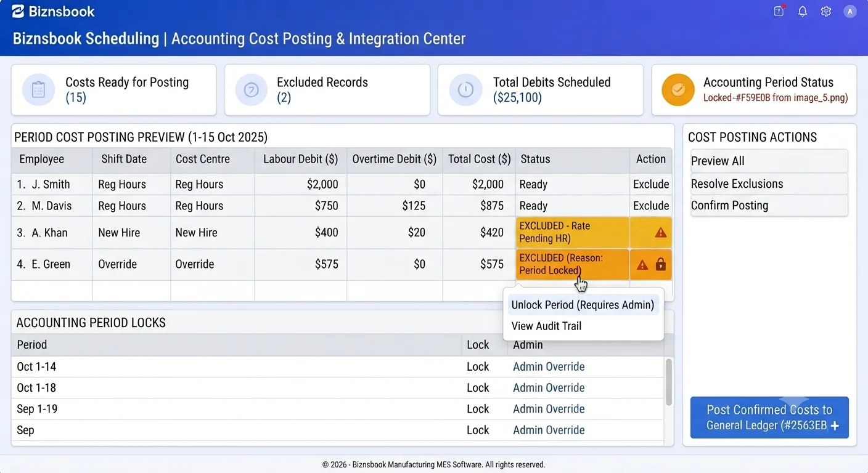Viewport: 868px width, 473px height.
Task: Click the question icon on Excluded Records card
Action: (x=251, y=90)
